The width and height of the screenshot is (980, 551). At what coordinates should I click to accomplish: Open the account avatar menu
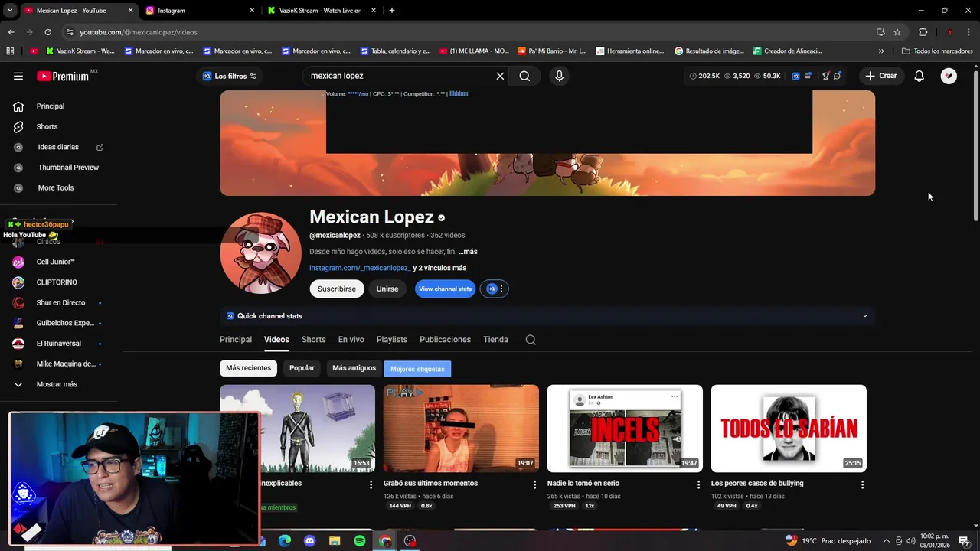[949, 76]
